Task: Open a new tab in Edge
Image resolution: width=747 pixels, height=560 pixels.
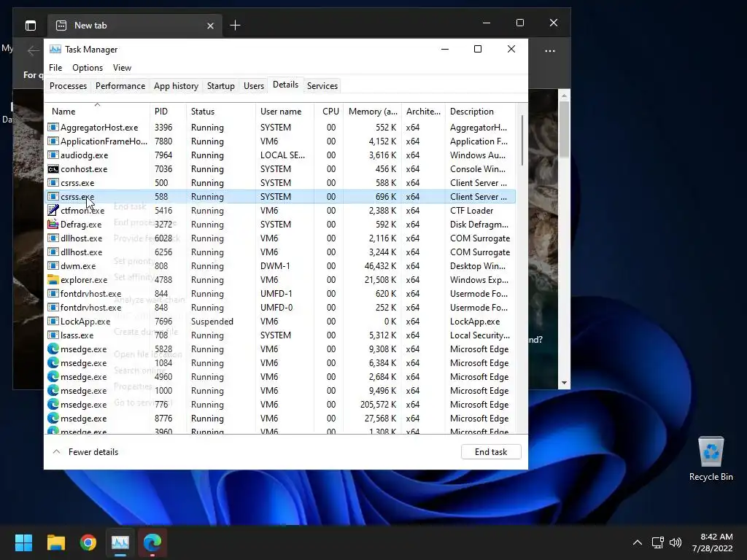Action: (235, 26)
